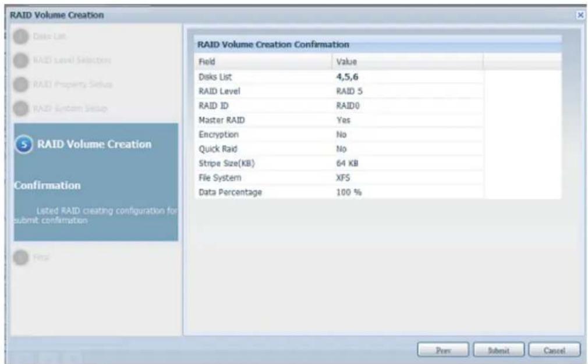Select the RAID ID row
The width and height of the screenshot is (588, 364).
pos(338,105)
